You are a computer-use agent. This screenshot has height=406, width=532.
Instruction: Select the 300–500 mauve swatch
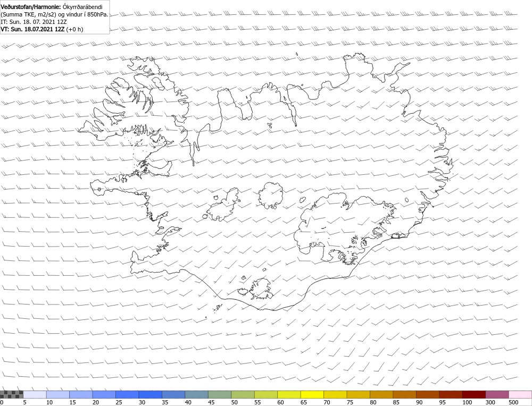497,394
